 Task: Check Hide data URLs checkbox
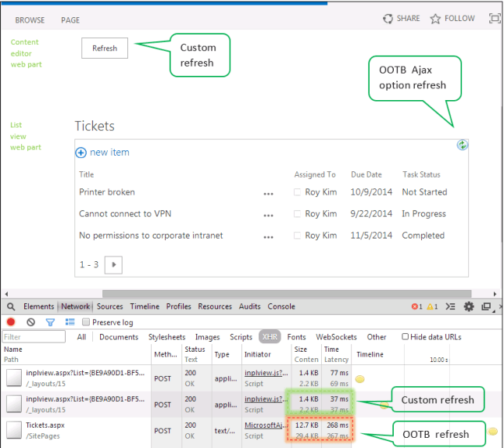point(405,336)
